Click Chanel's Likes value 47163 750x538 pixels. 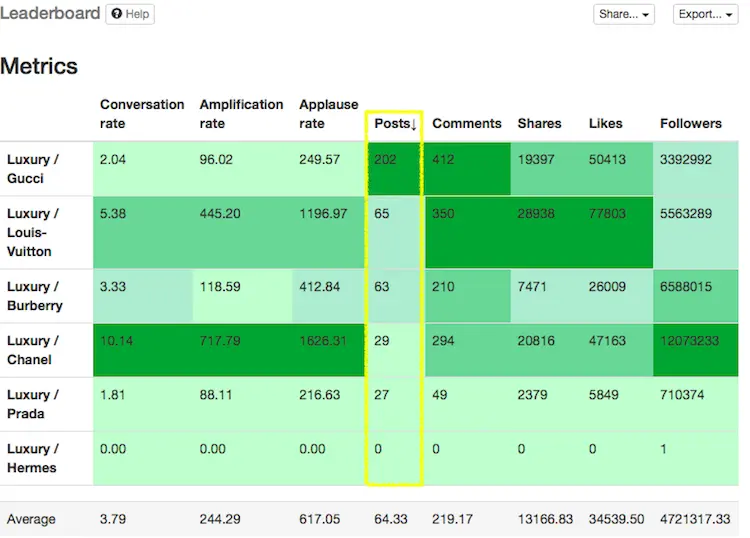pos(607,340)
